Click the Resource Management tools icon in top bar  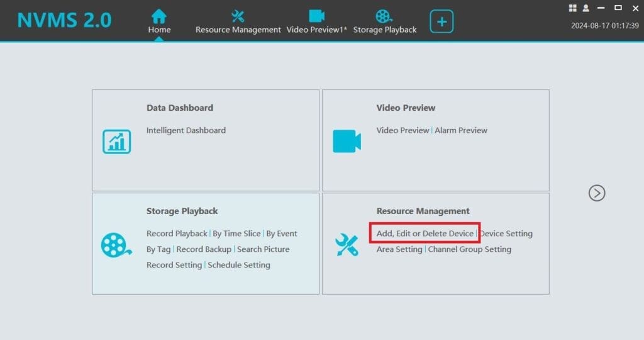point(238,16)
